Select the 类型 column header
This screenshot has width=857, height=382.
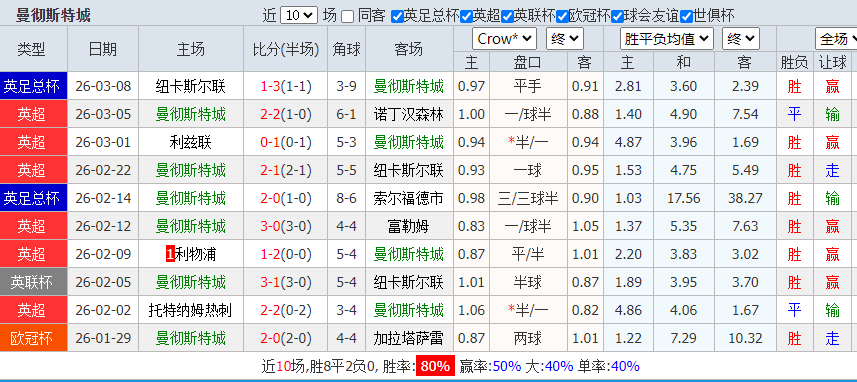[32, 50]
